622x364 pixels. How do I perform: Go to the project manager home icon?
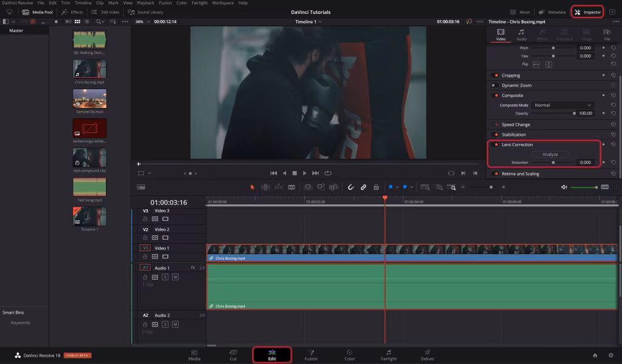coord(595,356)
